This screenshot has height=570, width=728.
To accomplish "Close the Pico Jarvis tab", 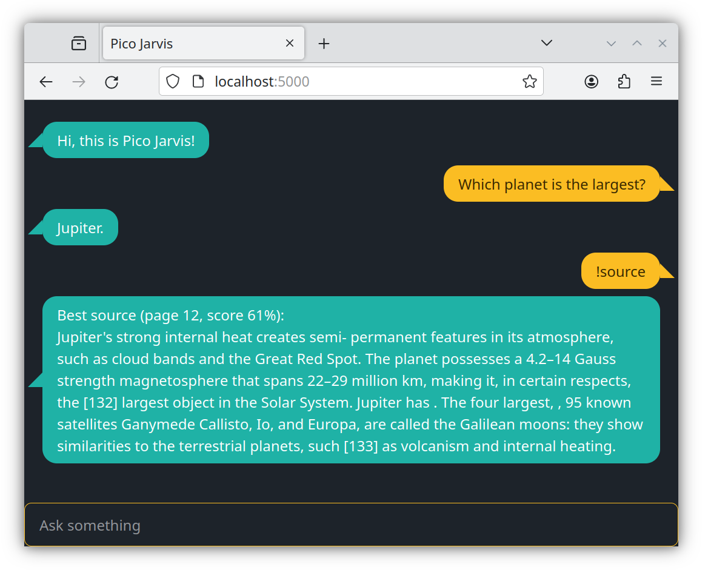I will [x=290, y=43].
